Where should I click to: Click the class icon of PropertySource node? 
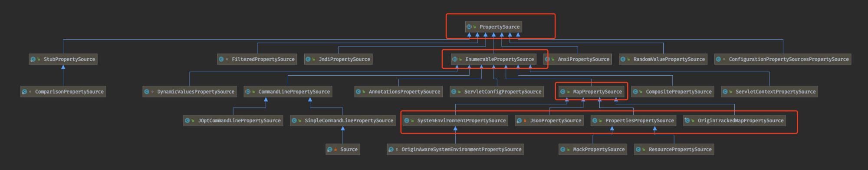click(x=469, y=27)
